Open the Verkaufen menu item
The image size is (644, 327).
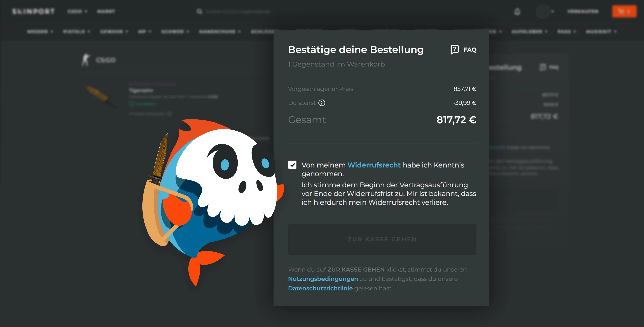[x=583, y=11]
